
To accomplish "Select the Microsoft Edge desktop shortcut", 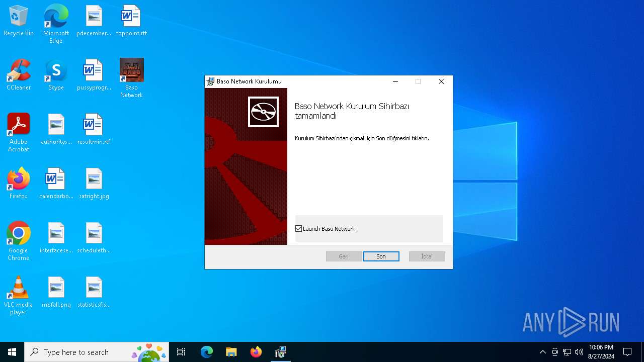I will 56,24.
